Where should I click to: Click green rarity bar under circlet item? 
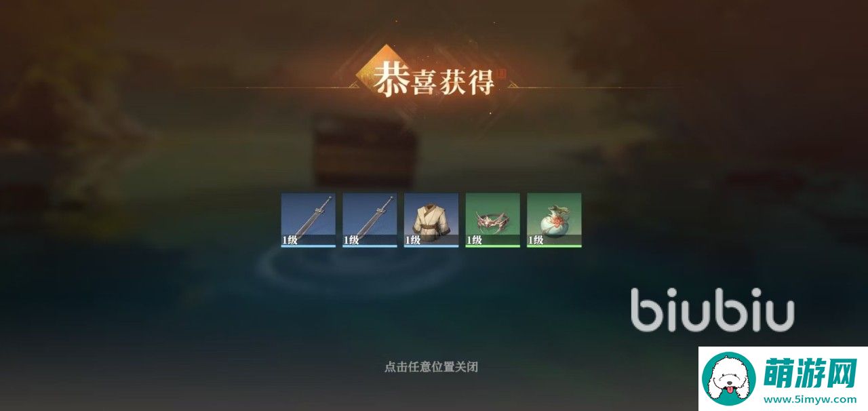pos(492,246)
